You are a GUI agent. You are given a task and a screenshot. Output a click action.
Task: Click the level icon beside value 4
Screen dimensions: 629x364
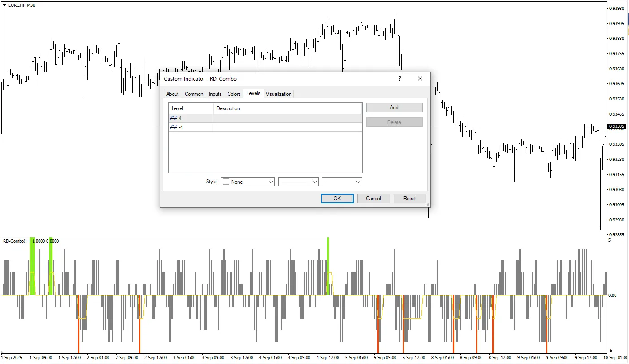coord(174,118)
